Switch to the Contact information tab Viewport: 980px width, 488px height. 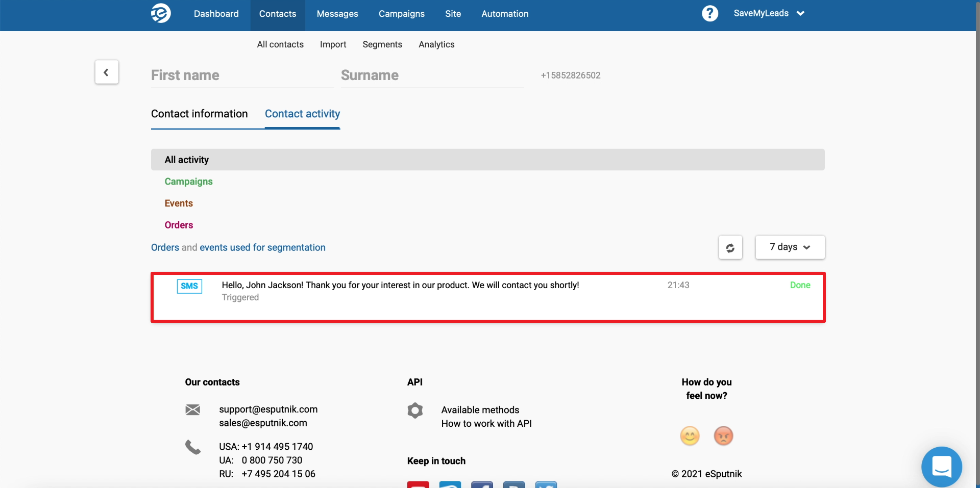coord(200,114)
